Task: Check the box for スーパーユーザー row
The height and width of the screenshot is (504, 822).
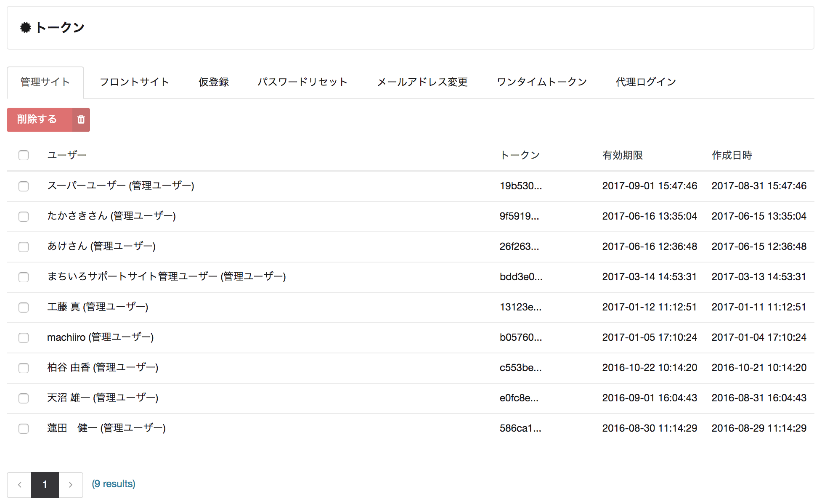Action: point(24,186)
